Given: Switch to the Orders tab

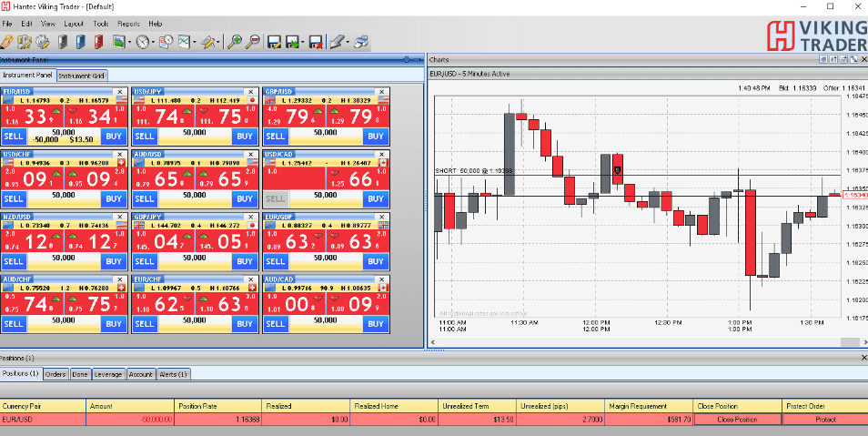Looking at the screenshot, I should [56, 374].
